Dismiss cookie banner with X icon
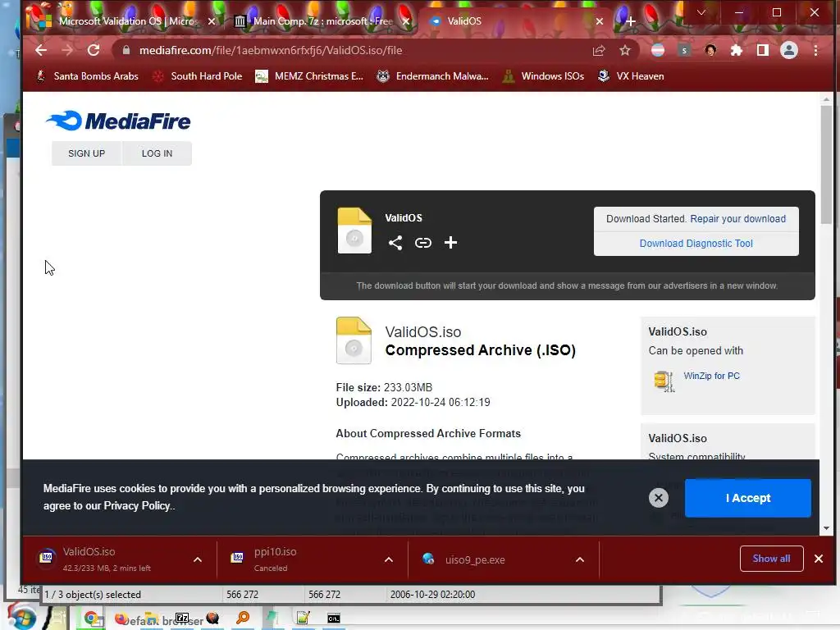The height and width of the screenshot is (630, 840). click(659, 498)
